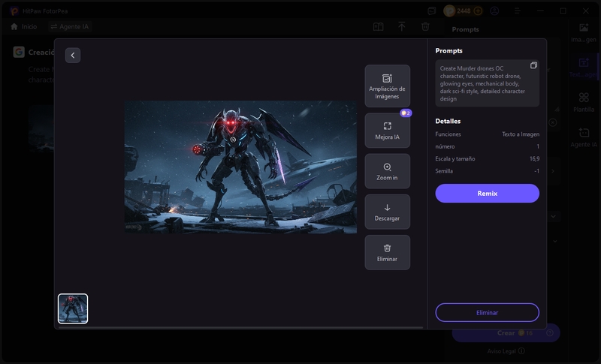The height and width of the screenshot is (364, 601).
Task: Open the user account profile icon
Action: point(494,11)
